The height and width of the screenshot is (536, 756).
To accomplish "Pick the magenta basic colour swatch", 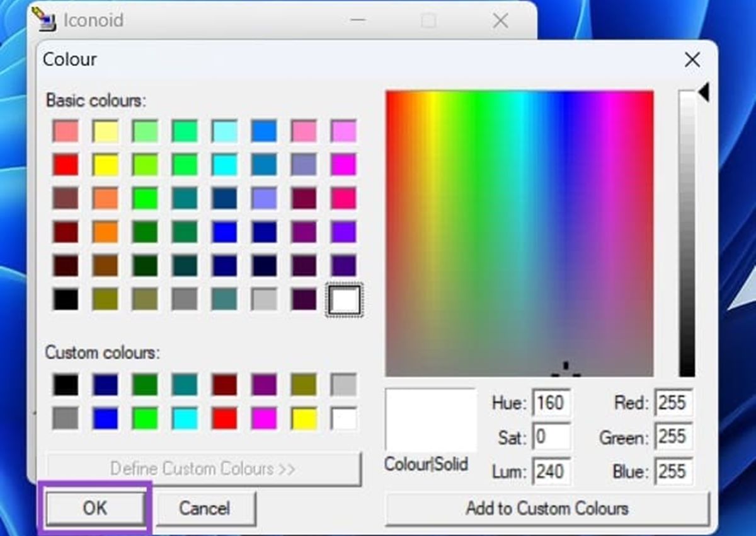I will (x=343, y=165).
